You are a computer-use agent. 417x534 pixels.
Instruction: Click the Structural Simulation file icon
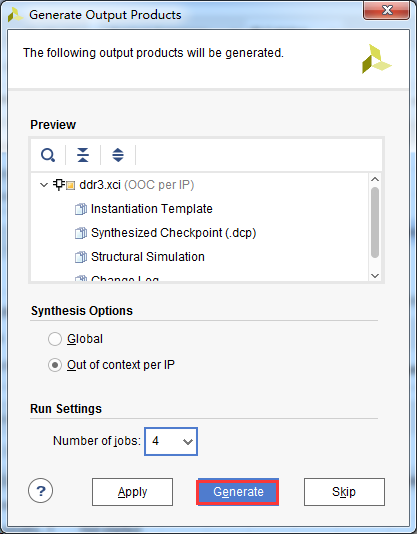[81, 257]
